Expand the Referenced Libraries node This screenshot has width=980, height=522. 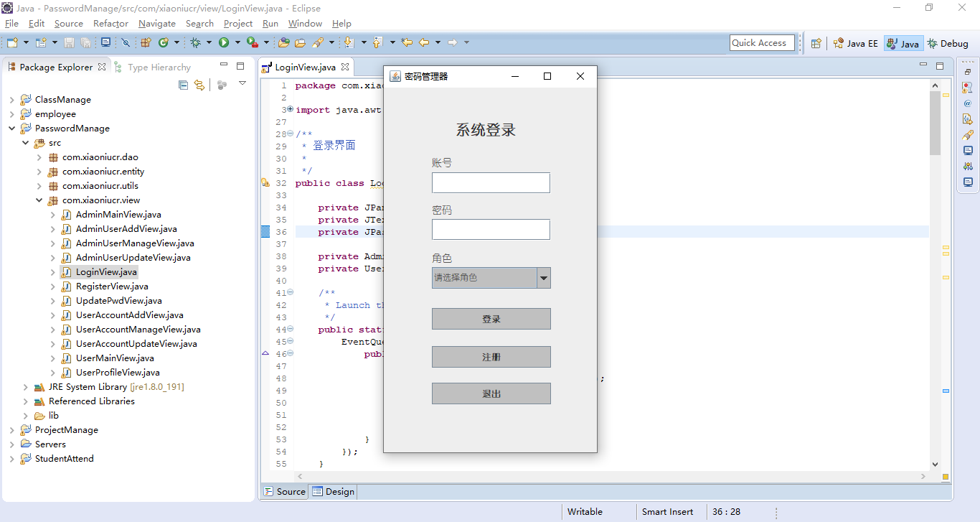(26, 401)
